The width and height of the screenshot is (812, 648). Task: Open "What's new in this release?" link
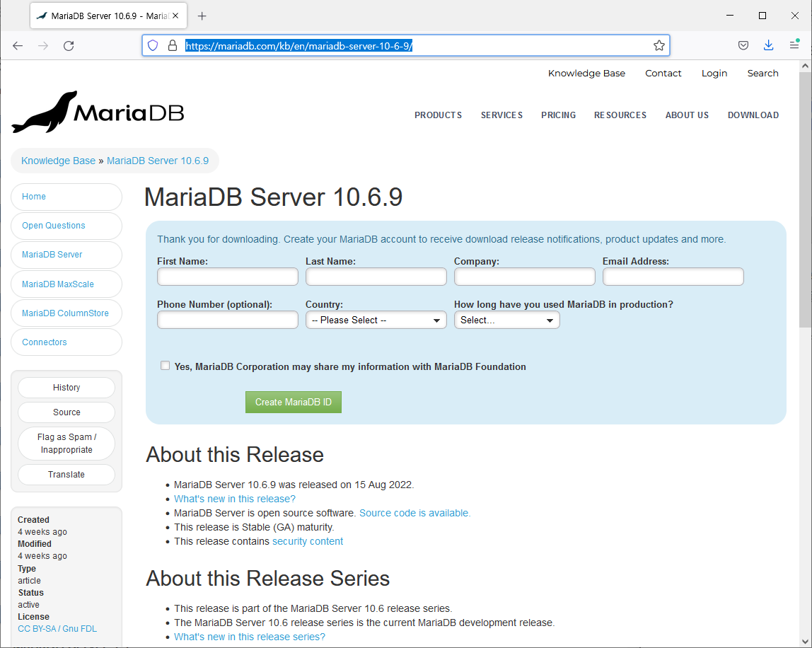click(x=235, y=499)
